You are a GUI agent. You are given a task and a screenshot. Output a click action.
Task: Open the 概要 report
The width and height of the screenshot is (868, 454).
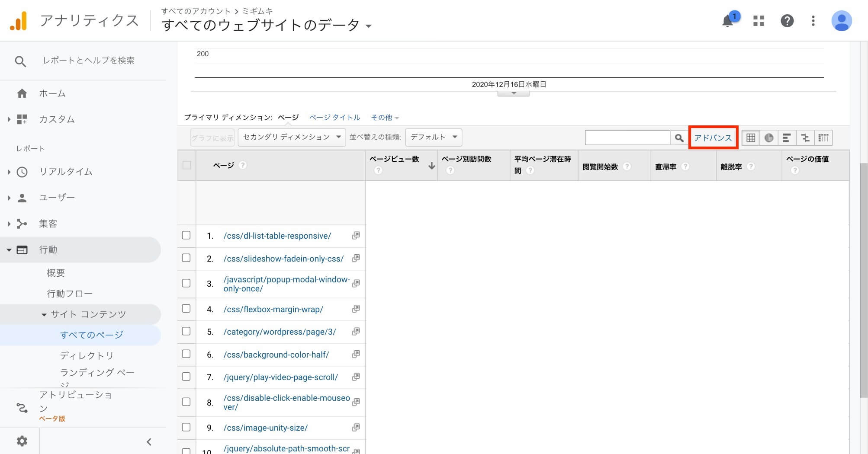tap(56, 273)
